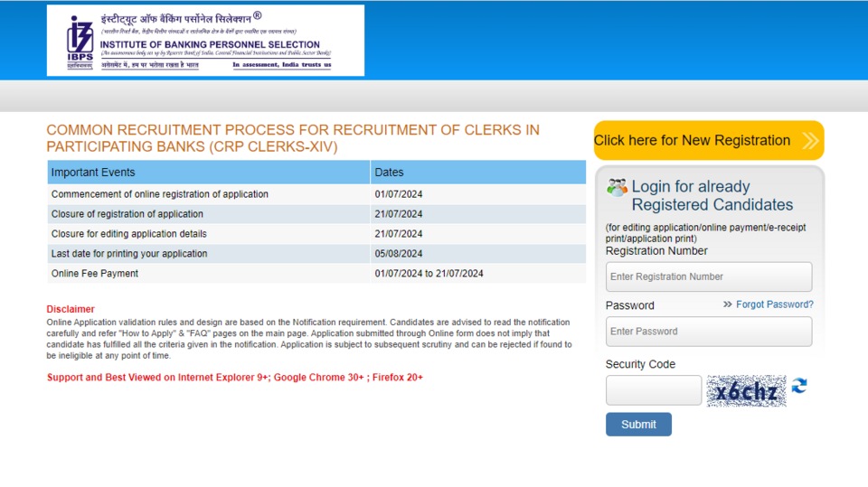Screen dimensions: 868x487
Task: Open Click here for New Registration
Action: [709, 141]
